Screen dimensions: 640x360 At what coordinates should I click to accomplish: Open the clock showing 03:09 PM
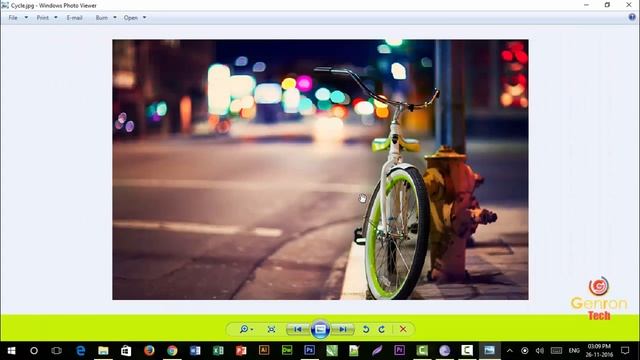click(599, 351)
